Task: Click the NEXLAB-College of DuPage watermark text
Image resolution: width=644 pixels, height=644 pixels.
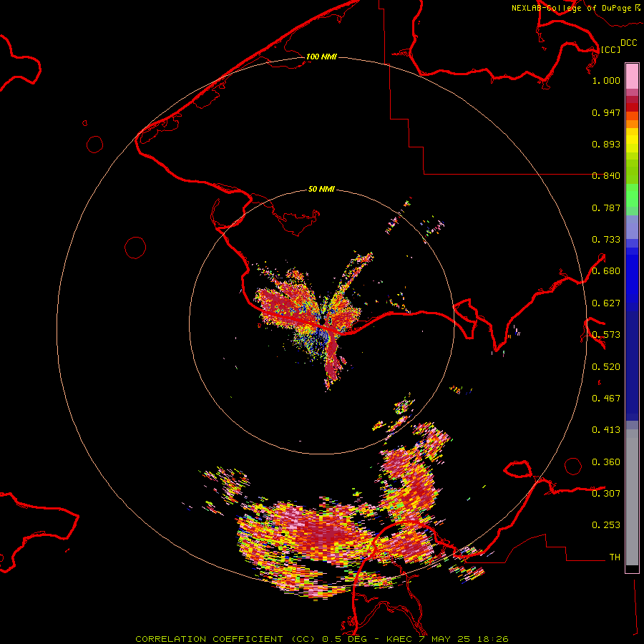Action: [x=576, y=8]
